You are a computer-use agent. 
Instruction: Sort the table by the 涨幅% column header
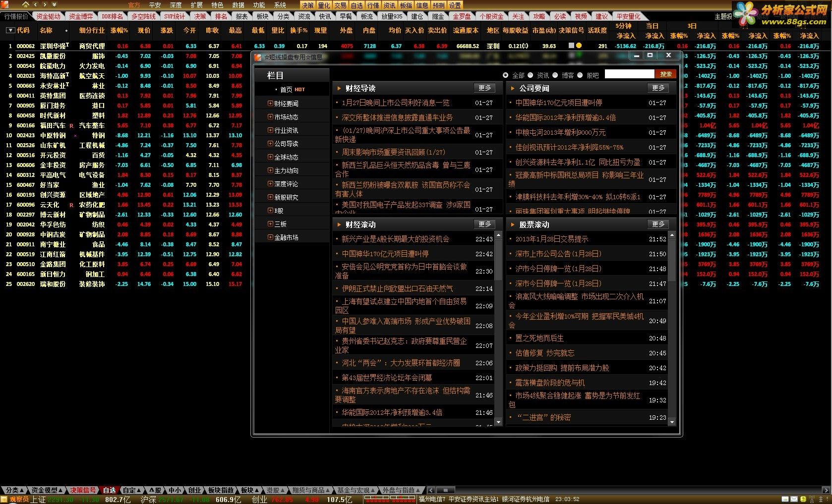point(119,30)
